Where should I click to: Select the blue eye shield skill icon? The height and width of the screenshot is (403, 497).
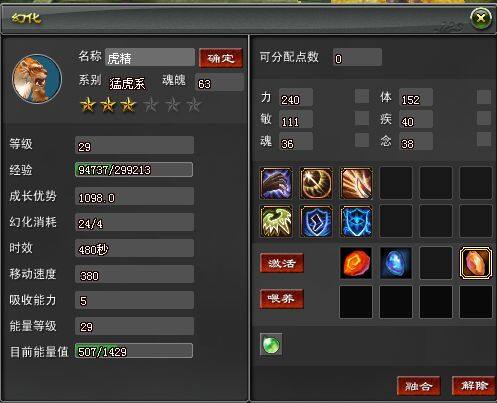click(356, 221)
